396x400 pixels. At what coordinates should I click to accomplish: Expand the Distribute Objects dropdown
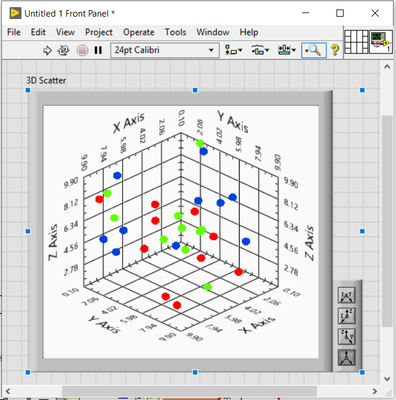pos(260,50)
